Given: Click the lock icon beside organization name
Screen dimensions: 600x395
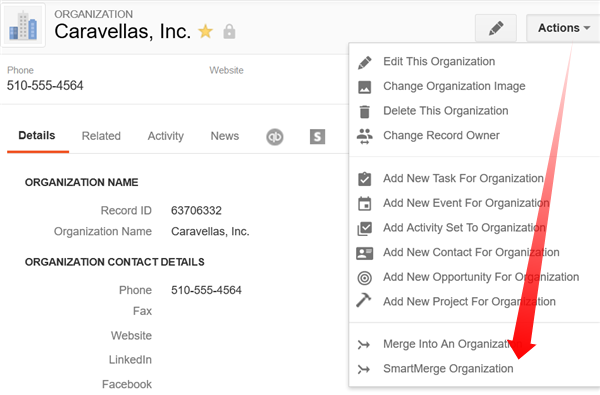Looking at the screenshot, I should pos(229,32).
